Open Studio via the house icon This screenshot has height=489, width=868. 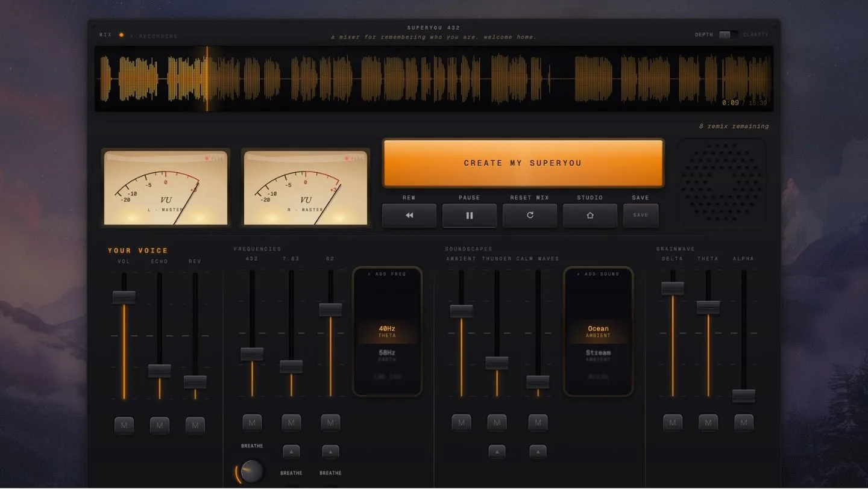click(x=590, y=215)
